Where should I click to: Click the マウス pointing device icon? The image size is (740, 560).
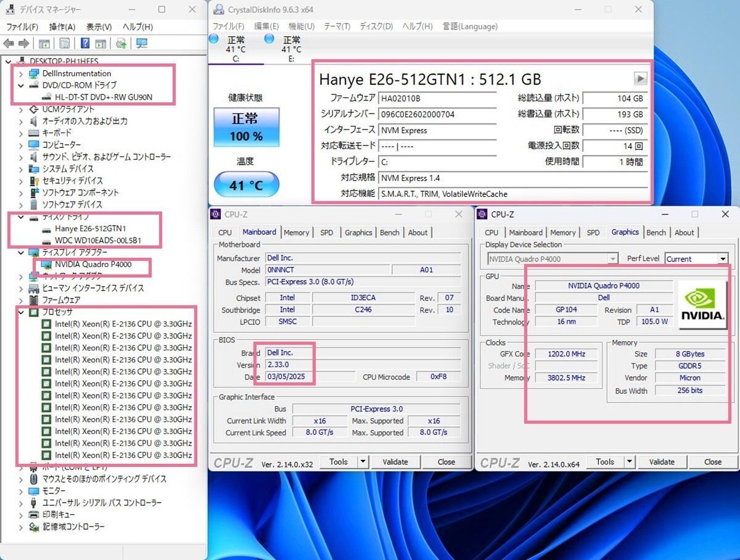pyautogui.click(x=35, y=479)
